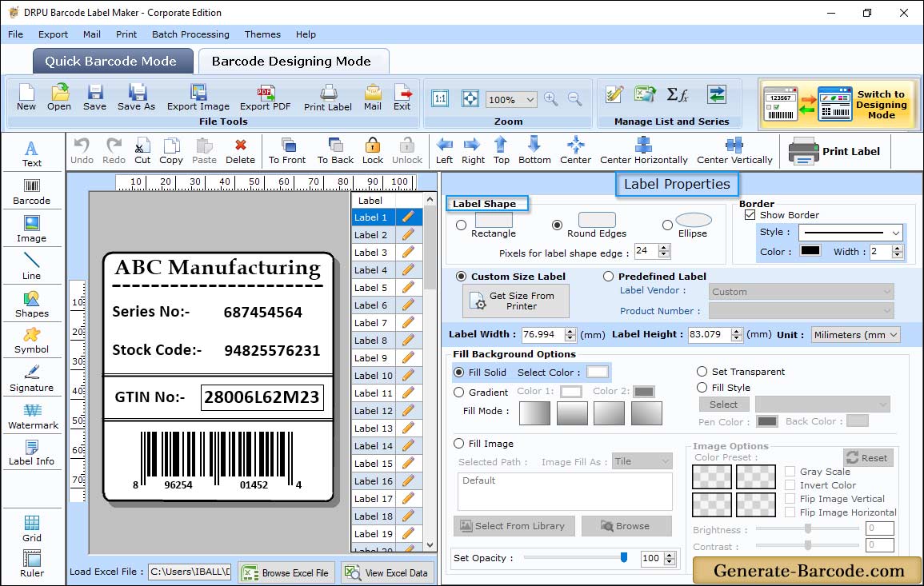The image size is (924, 586).
Task: Click the border Color swatch
Action: pyautogui.click(x=810, y=251)
